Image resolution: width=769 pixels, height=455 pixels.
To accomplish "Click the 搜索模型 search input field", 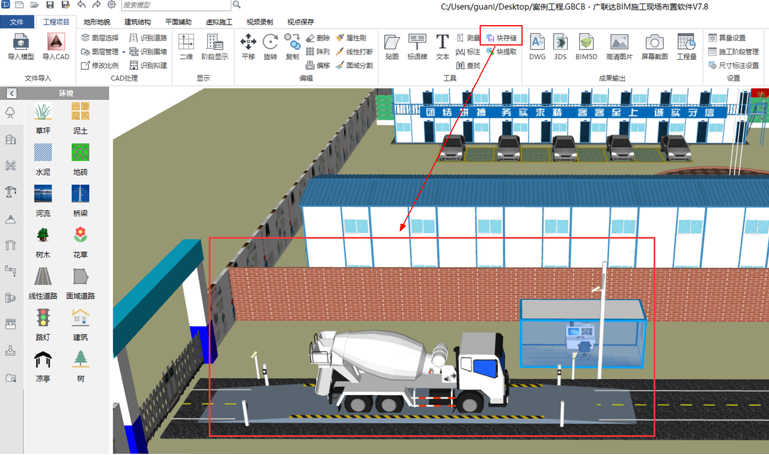I will click(x=176, y=5).
